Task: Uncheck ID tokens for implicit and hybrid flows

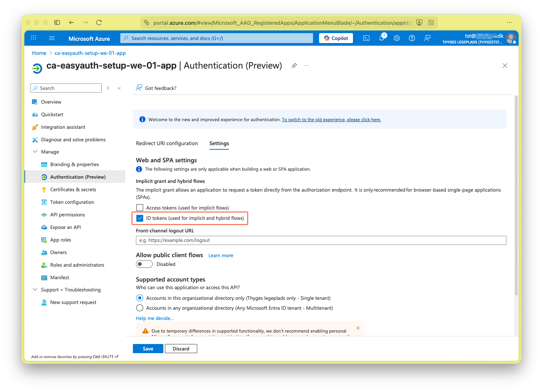Action: [x=140, y=218]
